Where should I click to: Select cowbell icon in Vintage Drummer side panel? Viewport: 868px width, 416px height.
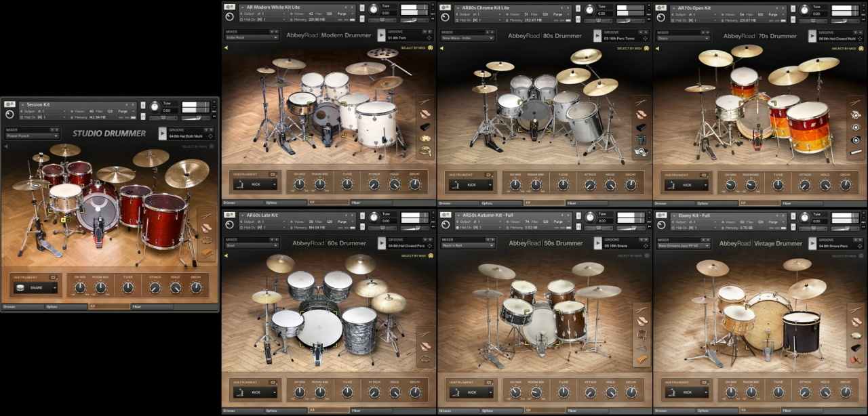(856, 348)
